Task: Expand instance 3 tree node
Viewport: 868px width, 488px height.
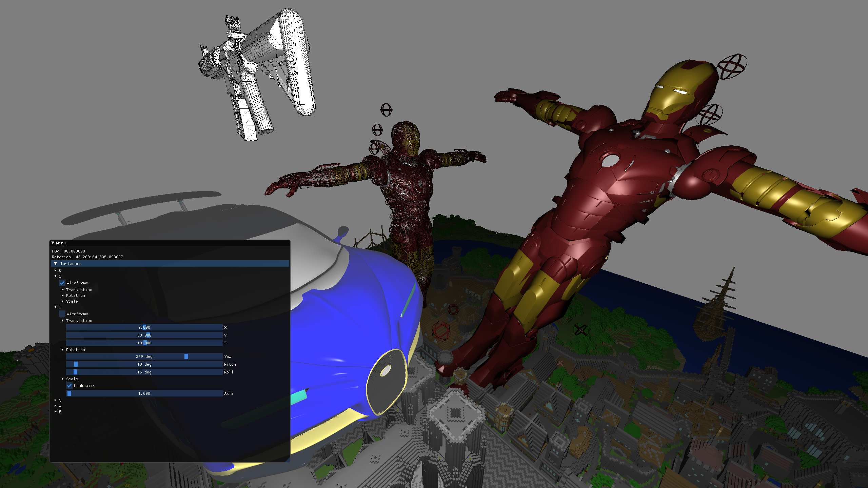Action: point(56,400)
